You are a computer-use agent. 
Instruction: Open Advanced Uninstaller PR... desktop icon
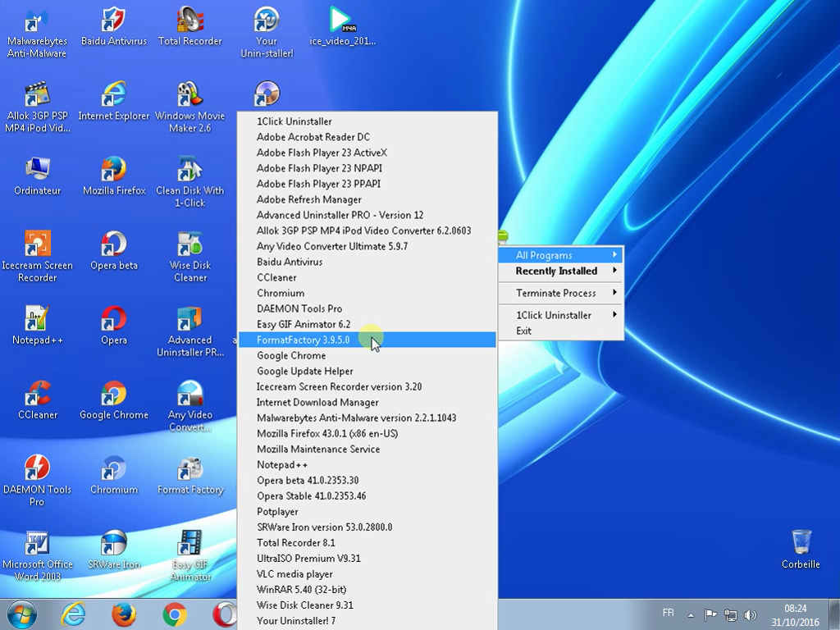click(189, 331)
